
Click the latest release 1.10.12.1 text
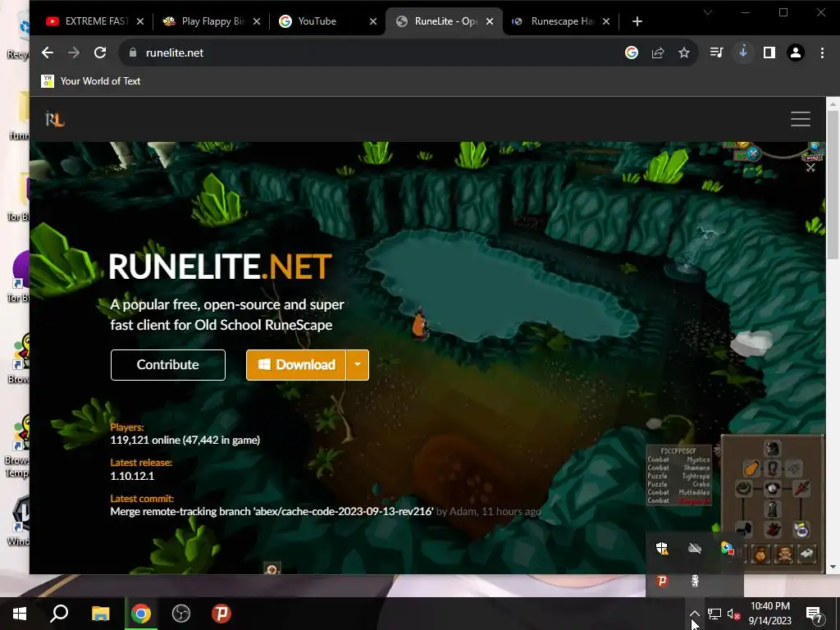click(x=132, y=476)
